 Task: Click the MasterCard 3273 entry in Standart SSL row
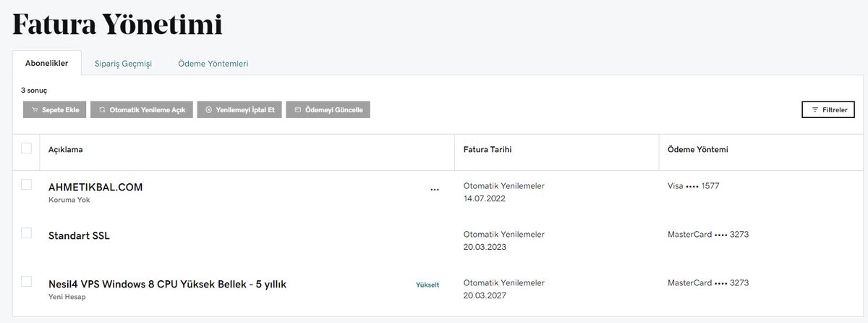pos(707,235)
